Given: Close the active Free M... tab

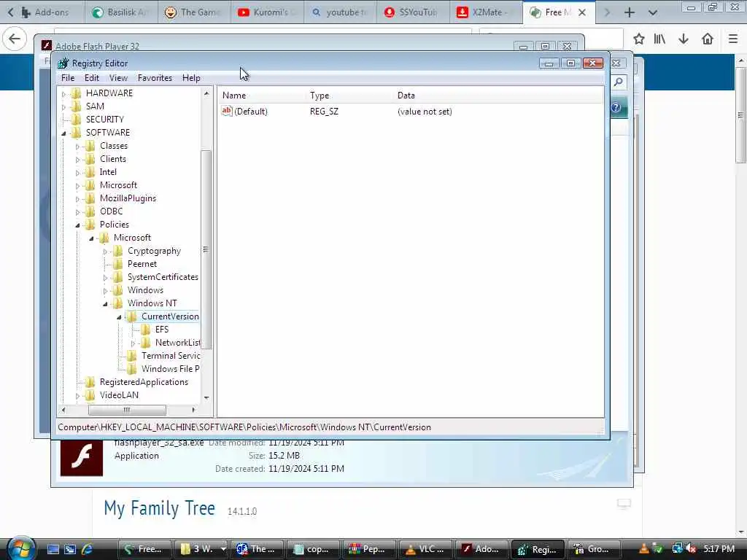Looking at the screenshot, I should click(x=582, y=13).
